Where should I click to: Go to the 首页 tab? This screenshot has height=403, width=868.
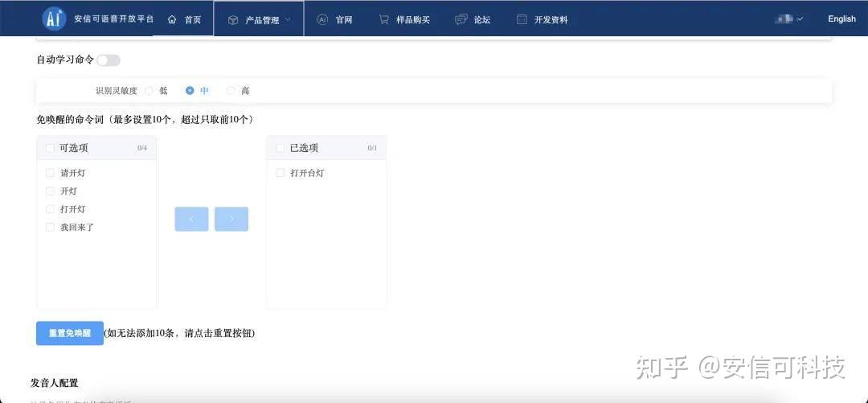point(183,19)
